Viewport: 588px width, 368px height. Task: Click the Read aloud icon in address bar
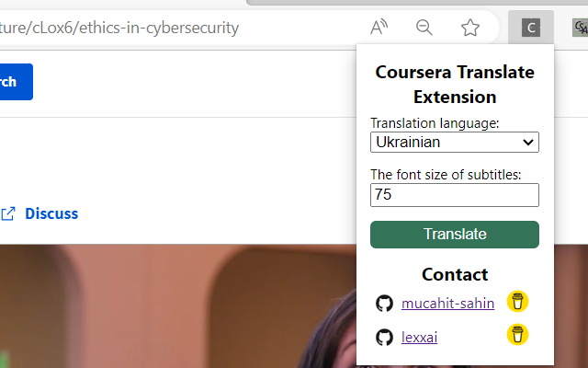coord(379,28)
